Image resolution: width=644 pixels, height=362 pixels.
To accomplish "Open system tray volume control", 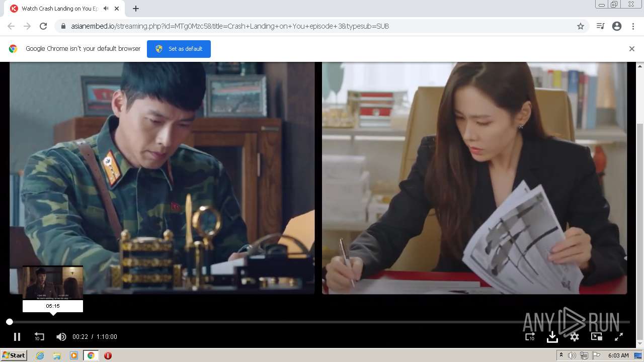I will tap(572, 355).
